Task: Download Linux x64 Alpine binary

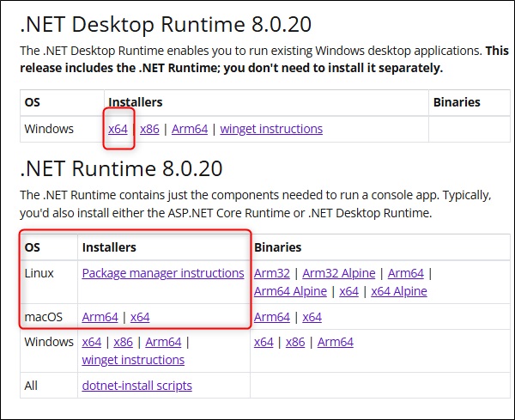Action: [399, 291]
